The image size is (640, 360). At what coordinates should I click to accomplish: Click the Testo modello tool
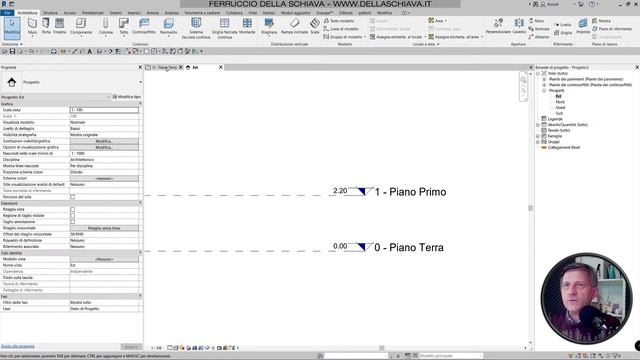(339, 21)
